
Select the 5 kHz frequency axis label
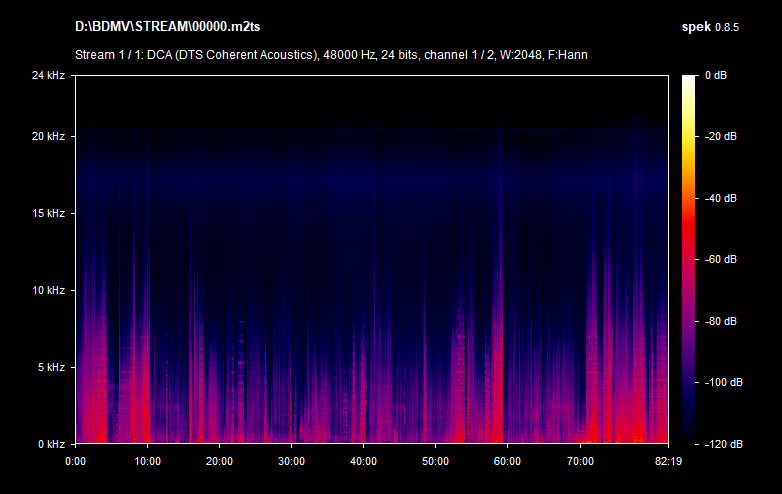pyautogui.click(x=50, y=367)
